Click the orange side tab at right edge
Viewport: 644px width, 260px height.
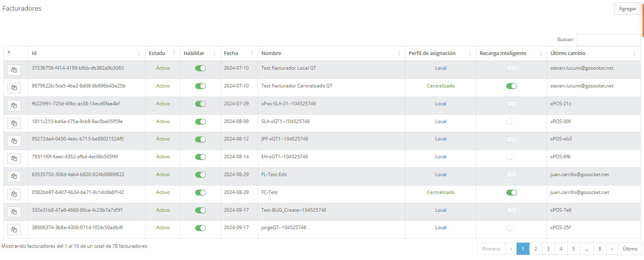point(643,20)
